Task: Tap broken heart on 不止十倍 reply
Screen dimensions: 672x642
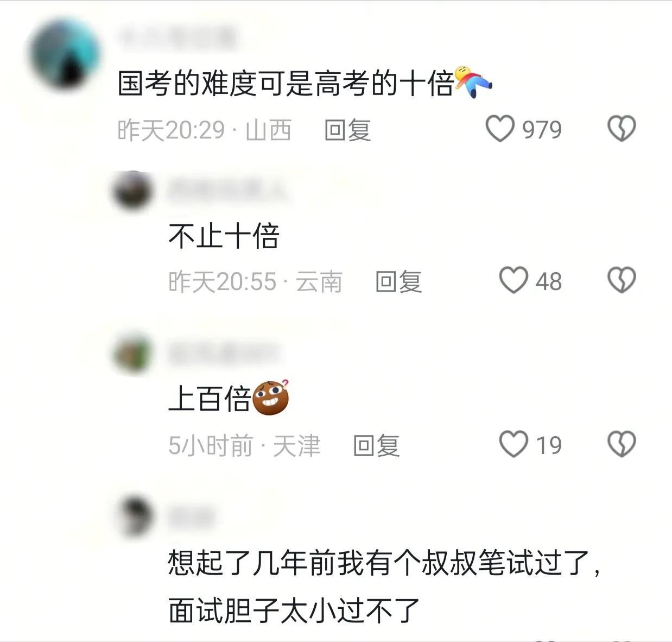Action: point(621,281)
